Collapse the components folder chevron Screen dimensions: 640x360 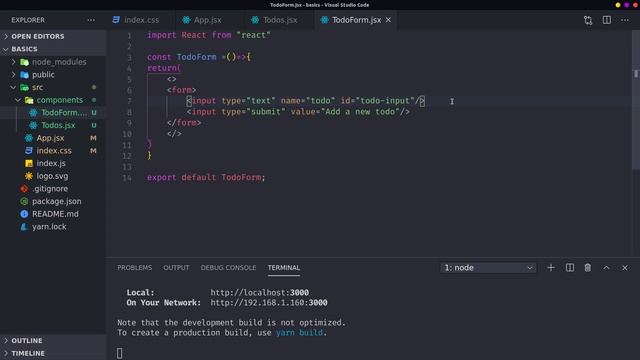click(x=18, y=100)
